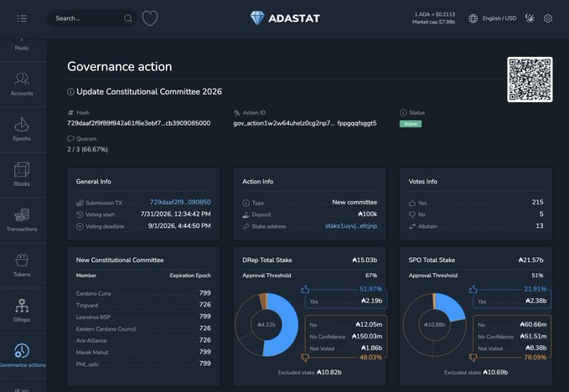The height and width of the screenshot is (392, 569).
Task: Click SPO Yes percentage 21.91%
Action: [535, 289]
